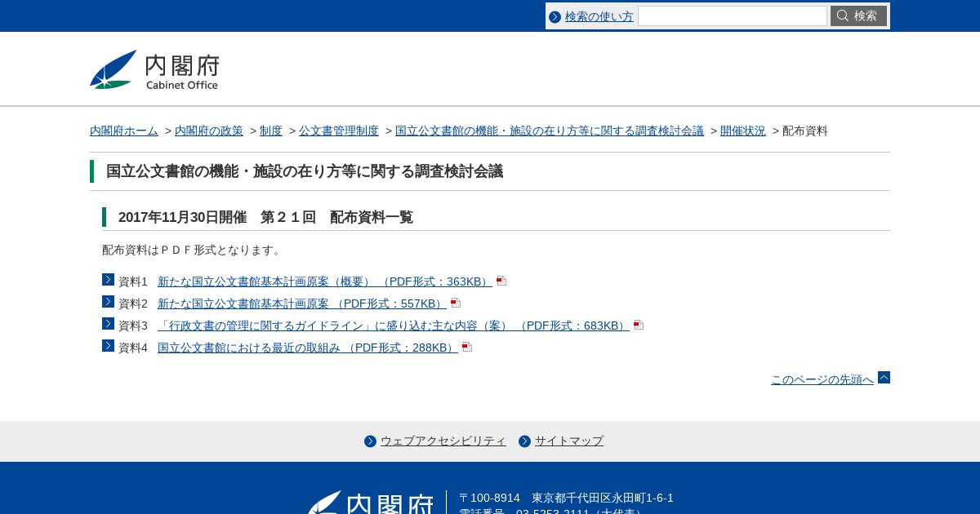The height and width of the screenshot is (514, 980).
Task: Click the heading 2017年11月30日開催 第21回 配布資料一覧
Action: pyautogui.click(x=265, y=217)
